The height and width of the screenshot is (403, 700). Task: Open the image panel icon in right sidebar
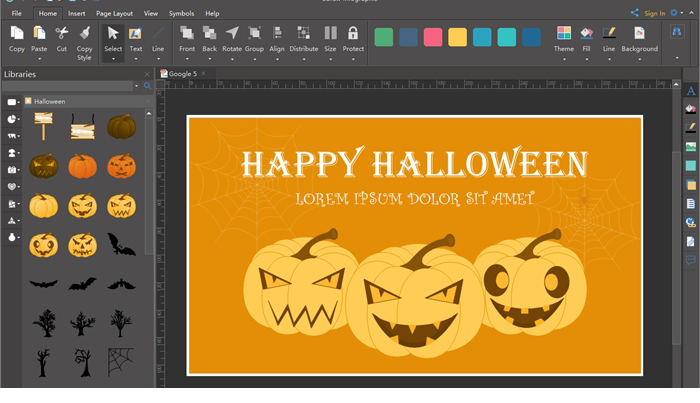(691, 147)
